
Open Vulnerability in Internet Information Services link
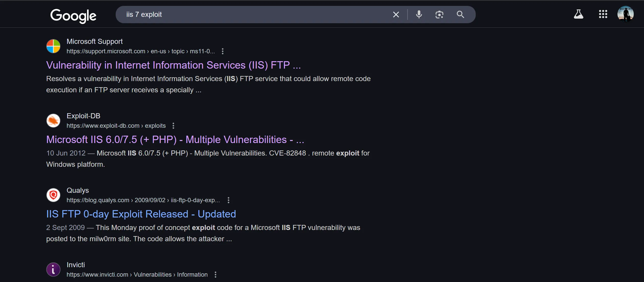pyautogui.click(x=173, y=65)
